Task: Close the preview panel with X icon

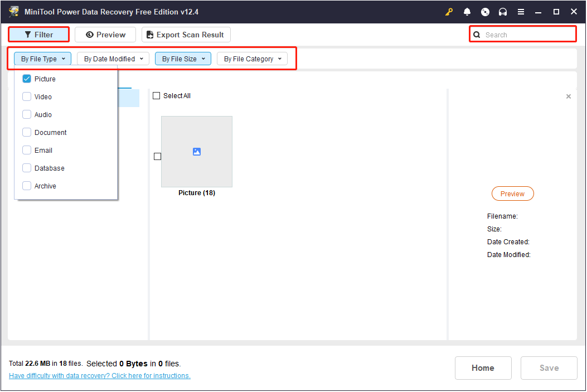Action: pyautogui.click(x=568, y=96)
